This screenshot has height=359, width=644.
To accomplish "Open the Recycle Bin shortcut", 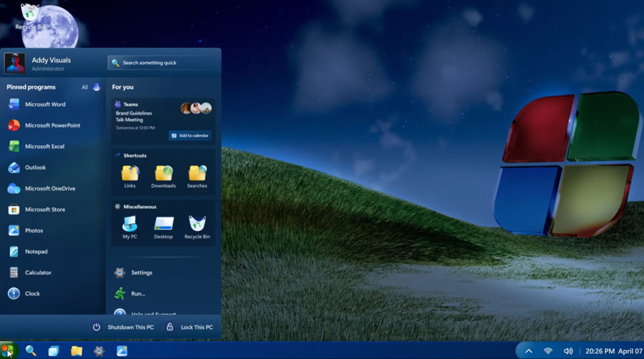I will coord(197,225).
